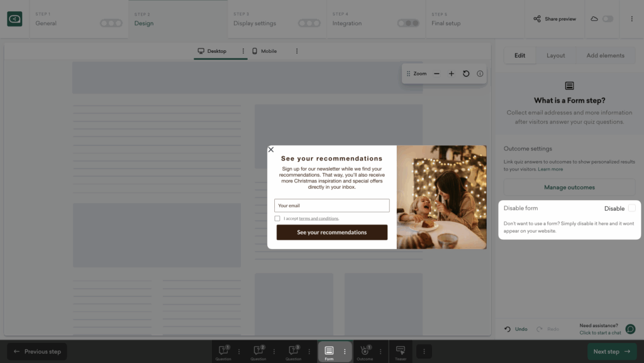This screenshot has height=363, width=644.
Task: Open the Desktop view options menu
Action: point(243,51)
